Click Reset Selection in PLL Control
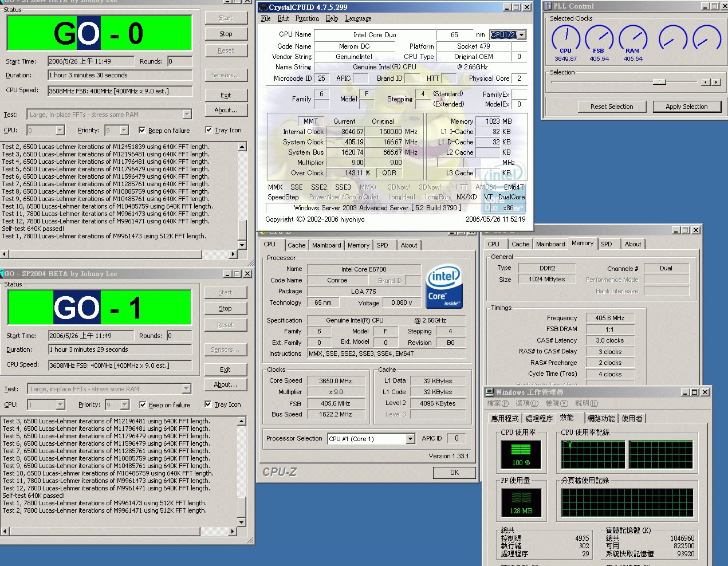This screenshot has height=566, width=728. click(x=612, y=107)
